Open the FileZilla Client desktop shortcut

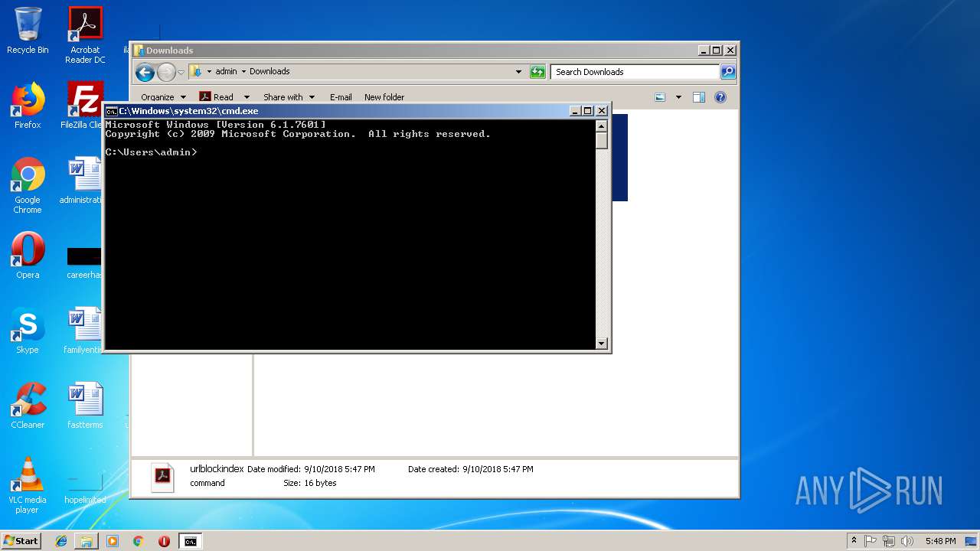pos(83,106)
